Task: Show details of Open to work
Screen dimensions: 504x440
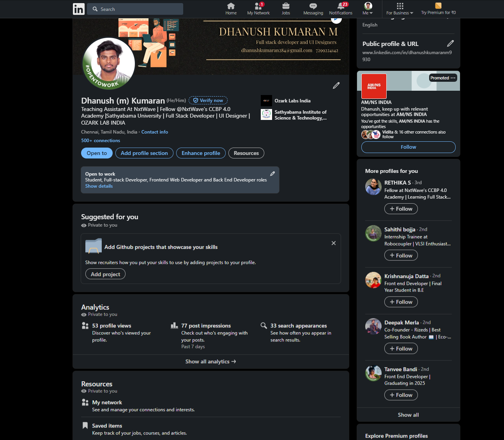Action: (99, 186)
